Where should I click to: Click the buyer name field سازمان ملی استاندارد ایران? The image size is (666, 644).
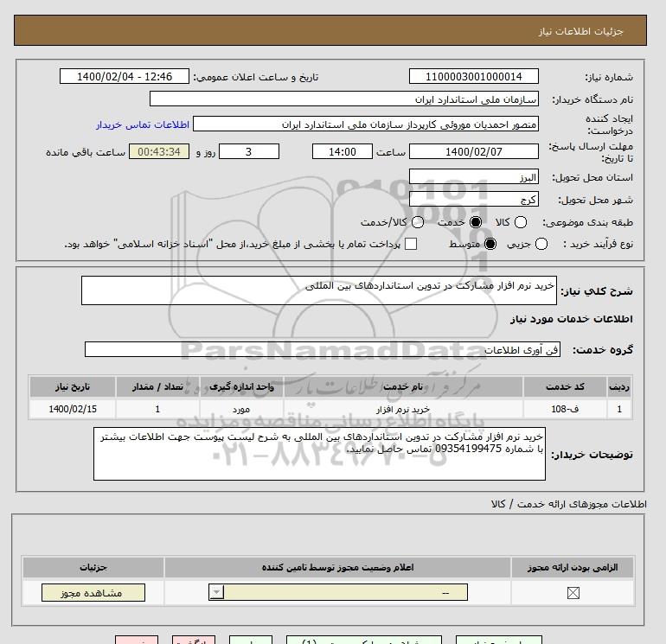click(344, 99)
